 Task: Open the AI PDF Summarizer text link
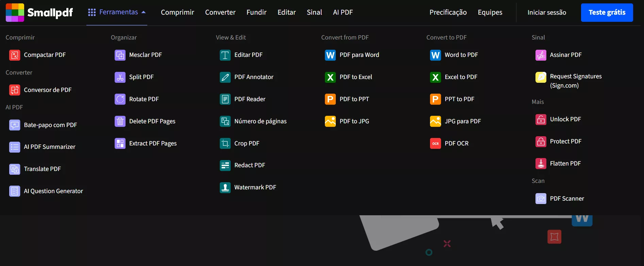pyautogui.click(x=50, y=147)
